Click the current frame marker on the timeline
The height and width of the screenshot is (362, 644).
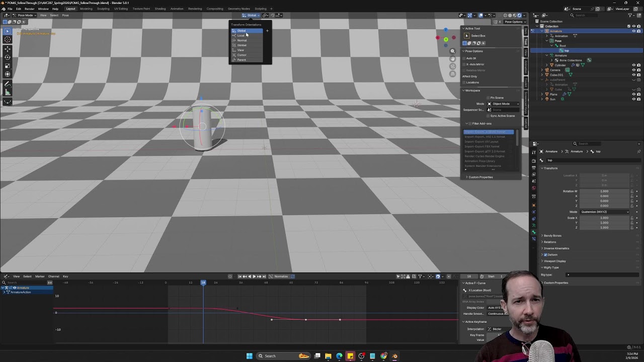(203, 283)
